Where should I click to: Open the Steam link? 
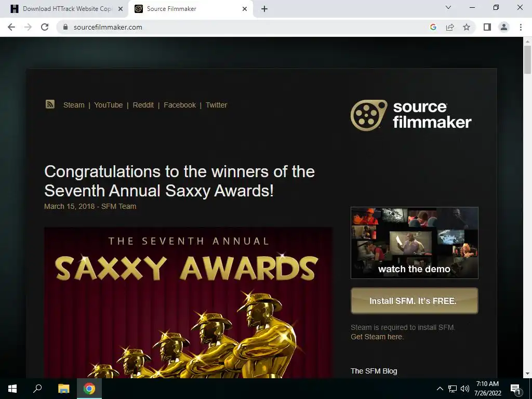point(74,105)
